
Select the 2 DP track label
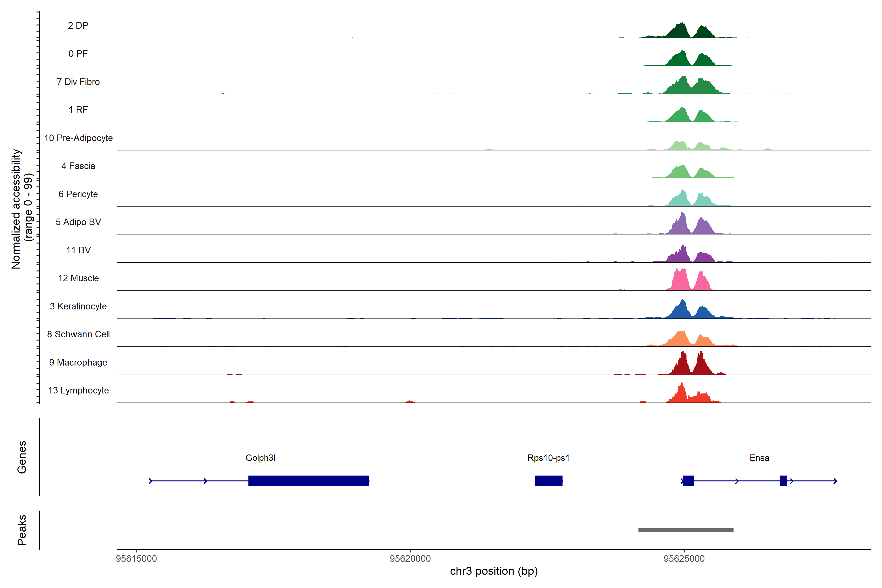78,25
